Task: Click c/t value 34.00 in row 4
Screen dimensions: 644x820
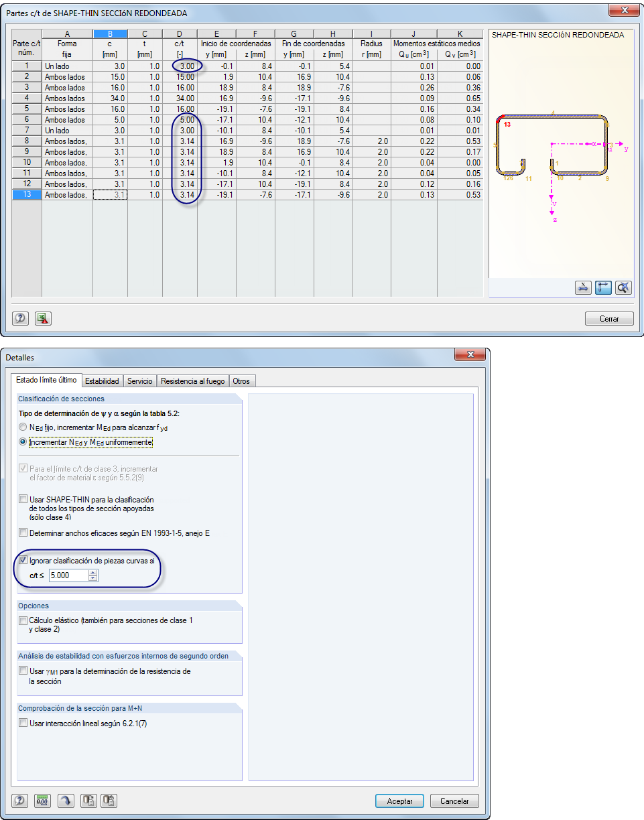Action: [x=179, y=98]
